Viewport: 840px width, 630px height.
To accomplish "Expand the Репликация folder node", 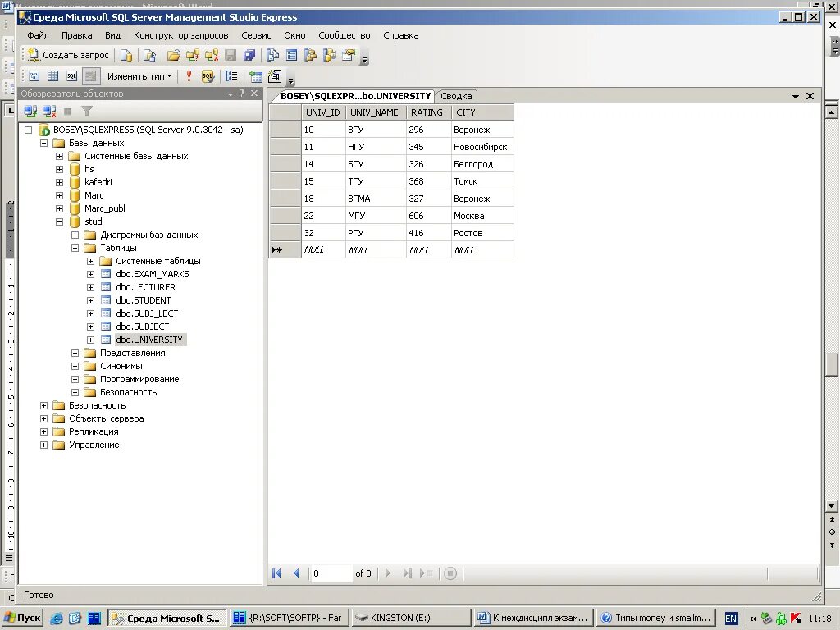I will [x=44, y=431].
